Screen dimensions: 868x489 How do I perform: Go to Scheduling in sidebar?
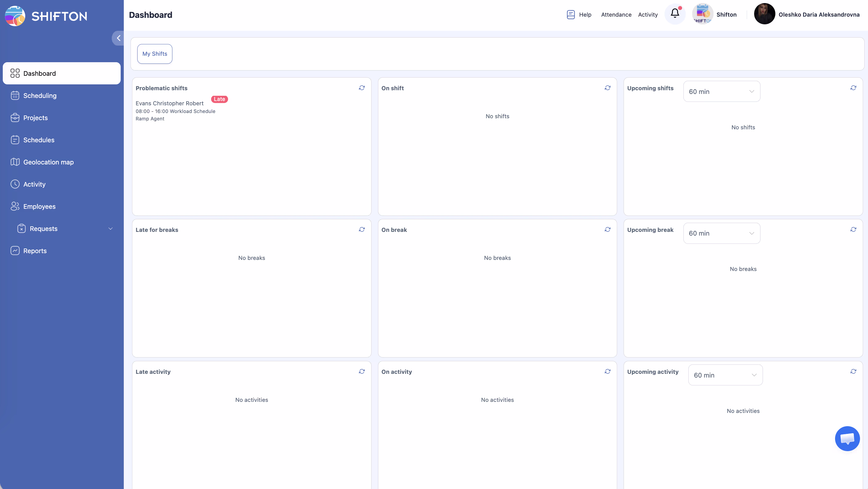point(40,96)
